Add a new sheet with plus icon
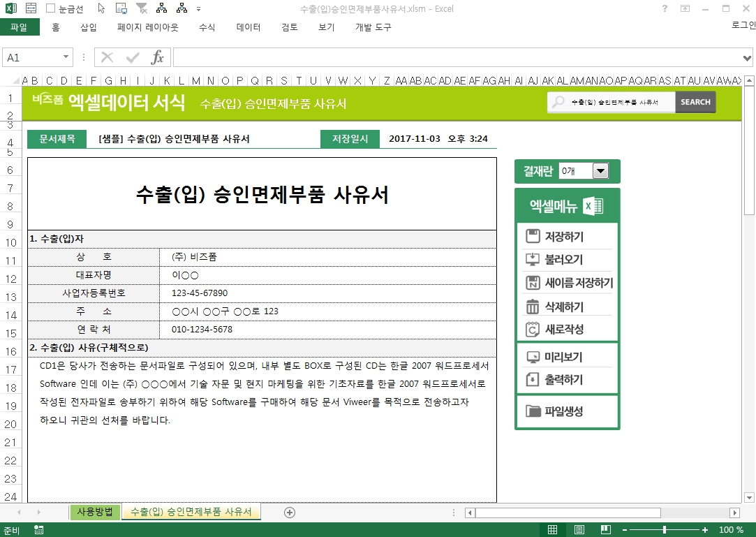 (x=290, y=513)
